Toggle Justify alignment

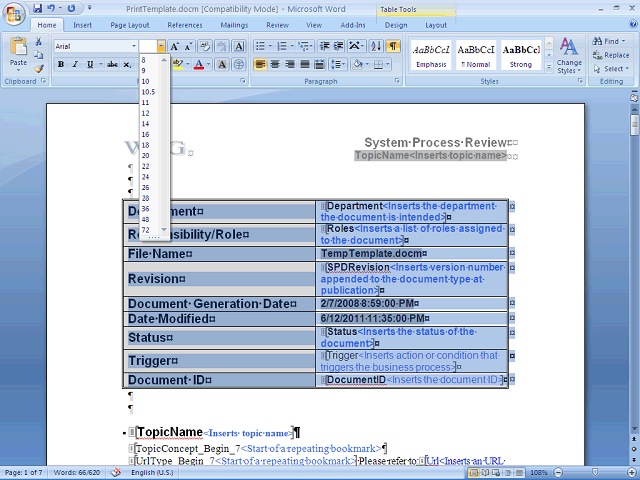click(x=305, y=64)
